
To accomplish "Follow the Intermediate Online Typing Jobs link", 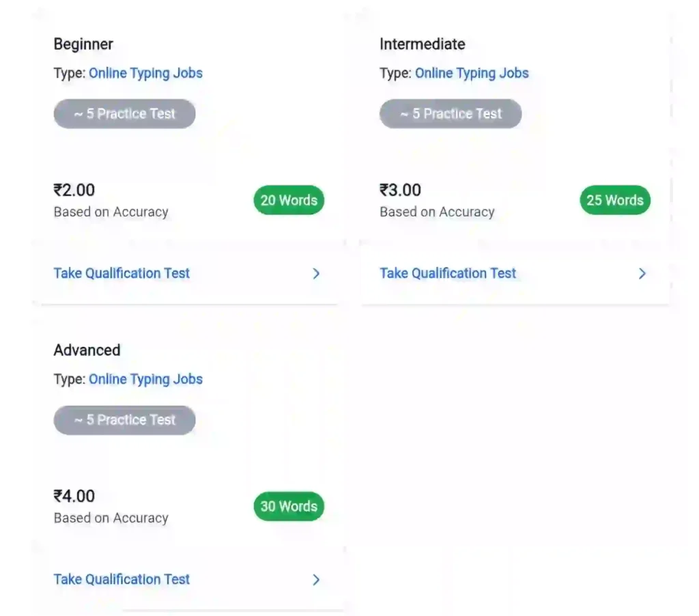I will tap(472, 73).
